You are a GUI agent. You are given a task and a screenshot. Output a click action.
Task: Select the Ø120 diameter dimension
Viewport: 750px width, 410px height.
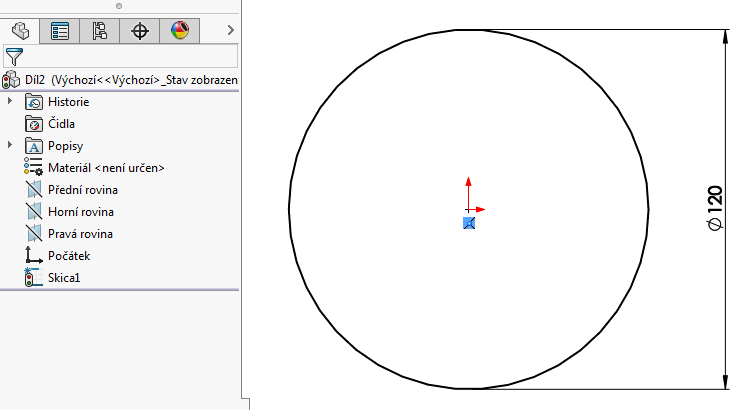tap(716, 208)
